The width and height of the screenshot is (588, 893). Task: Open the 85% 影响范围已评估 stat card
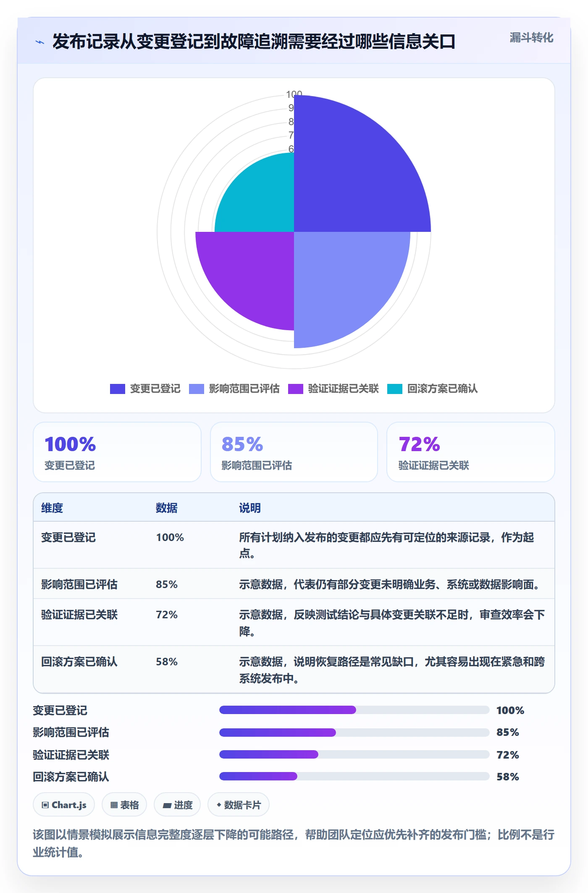(294, 452)
